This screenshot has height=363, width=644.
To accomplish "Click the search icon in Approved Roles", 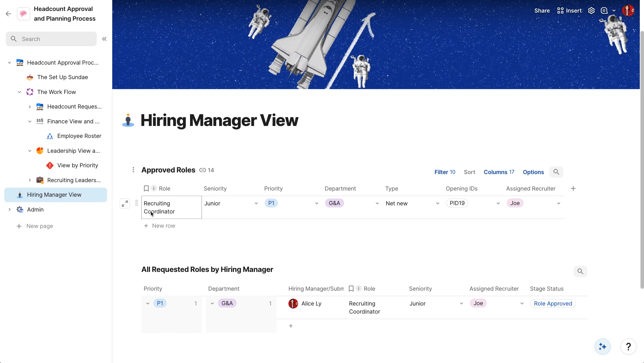I will (556, 172).
